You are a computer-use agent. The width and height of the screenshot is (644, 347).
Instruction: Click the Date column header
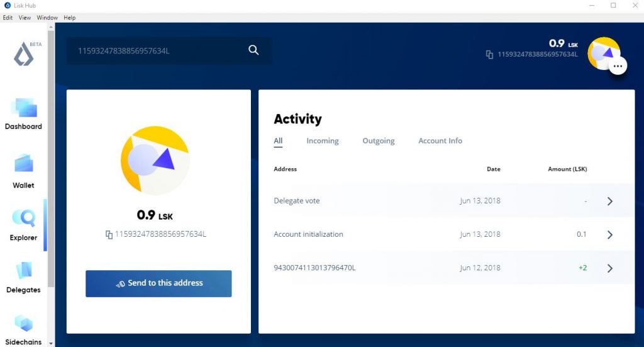coord(494,169)
